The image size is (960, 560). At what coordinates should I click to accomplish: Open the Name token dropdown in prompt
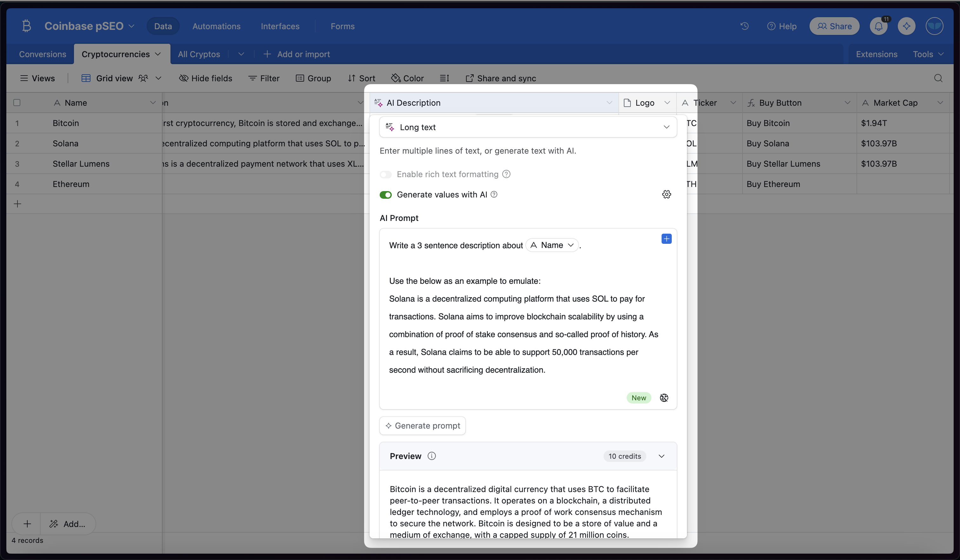point(552,245)
